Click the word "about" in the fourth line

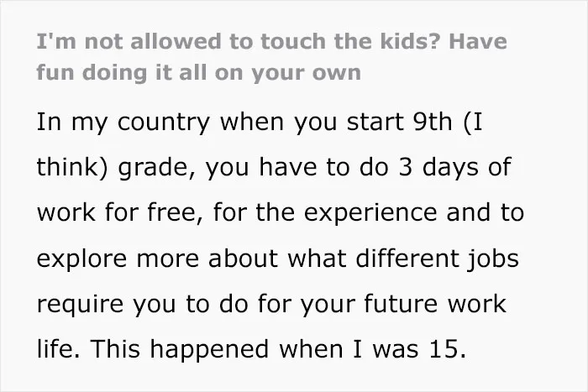pyautogui.click(x=243, y=259)
